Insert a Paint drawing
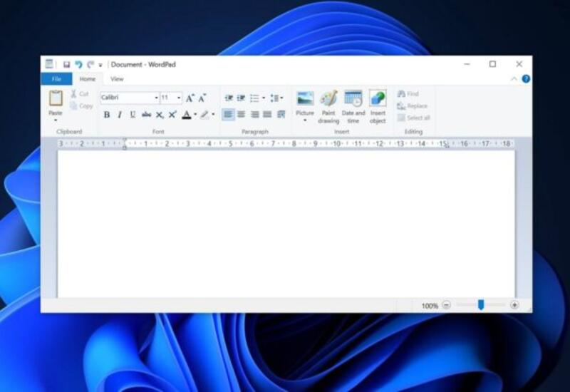This screenshot has height=392, width=570. pos(328,99)
